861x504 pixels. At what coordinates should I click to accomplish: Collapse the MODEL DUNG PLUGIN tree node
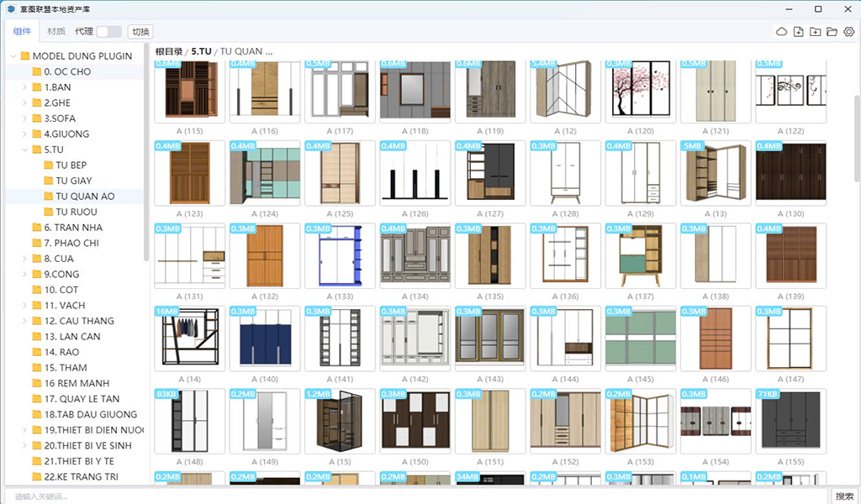(13, 56)
